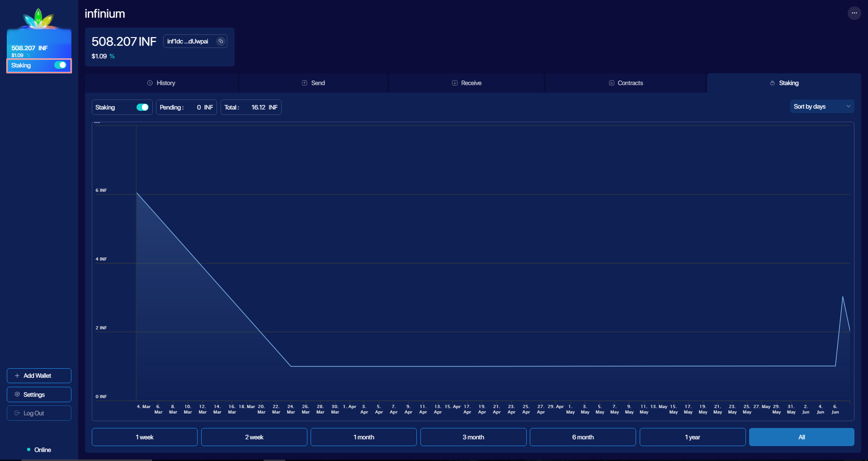Click the exit icon on Log Out

[x=17, y=413]
